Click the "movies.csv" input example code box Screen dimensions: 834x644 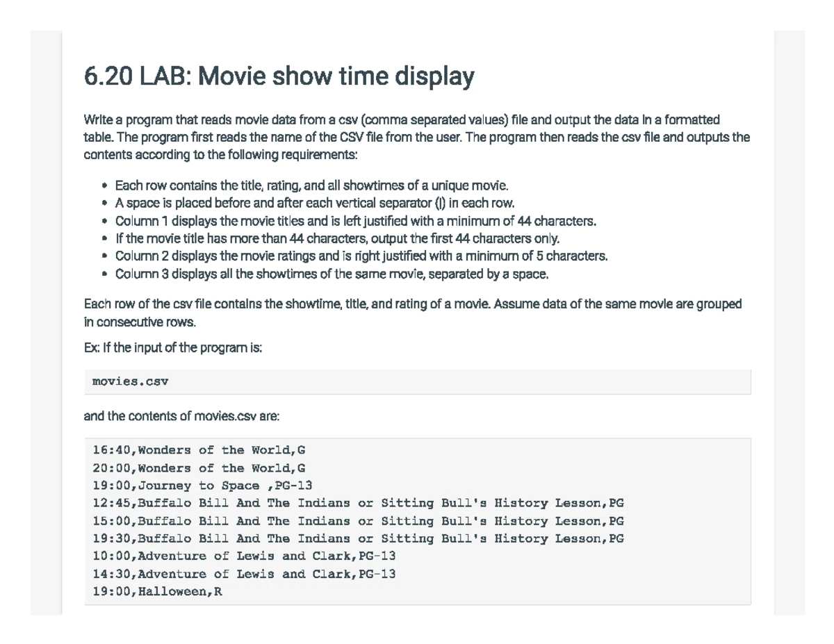coord(417,382)
